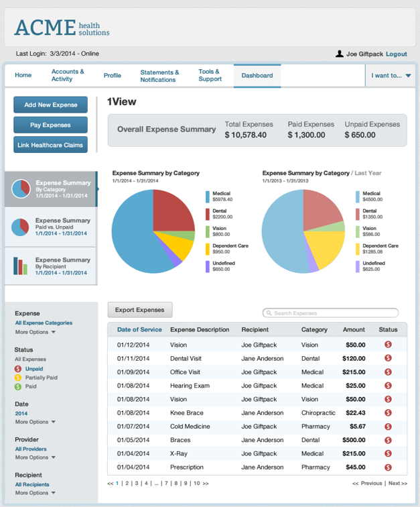
Task: Expand More Options under Expense filter
Action: click(35, 332)
